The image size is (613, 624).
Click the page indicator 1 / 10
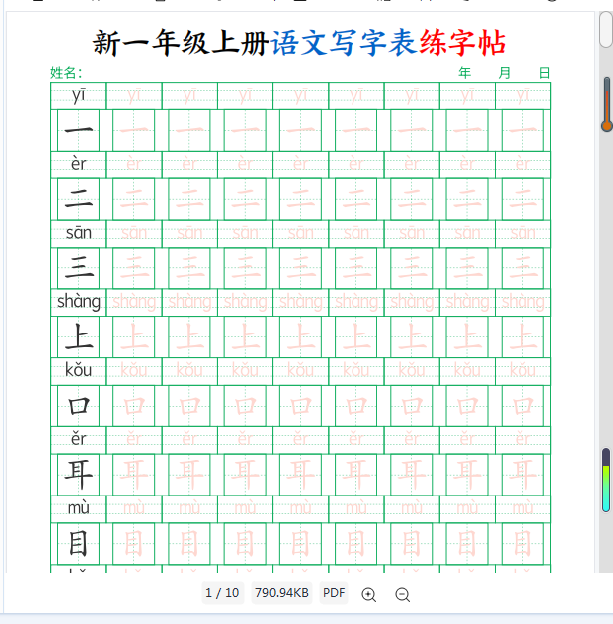(x=222, y=593)
